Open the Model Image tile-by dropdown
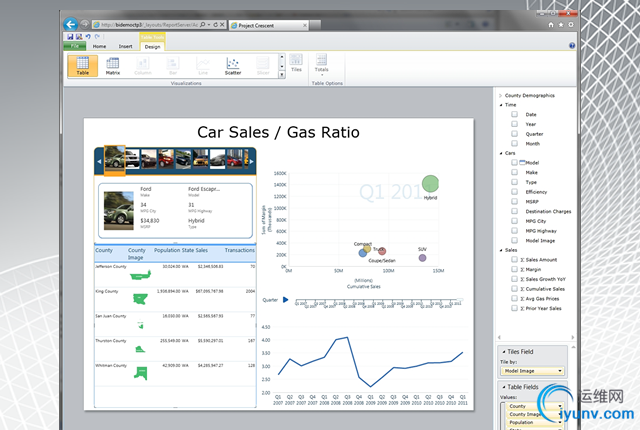Screen dimensions: 640x430 pyautogui.click(x=533, y=371)
